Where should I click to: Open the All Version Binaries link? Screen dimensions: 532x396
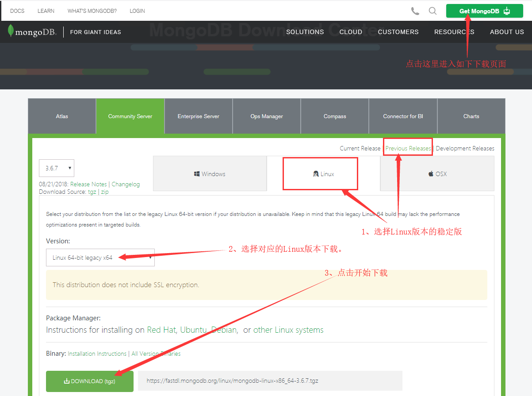point(156,354)
